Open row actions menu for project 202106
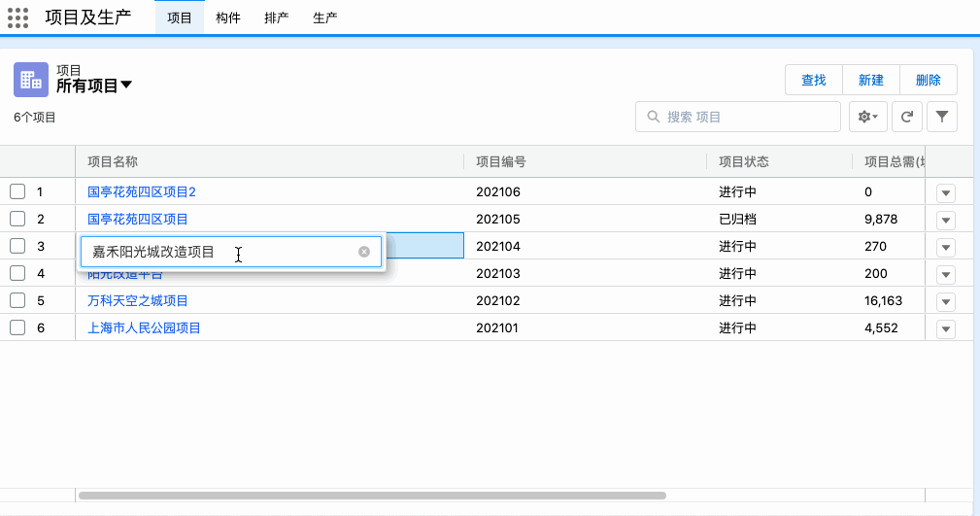980x516 pixels. [x=946, y=192]
